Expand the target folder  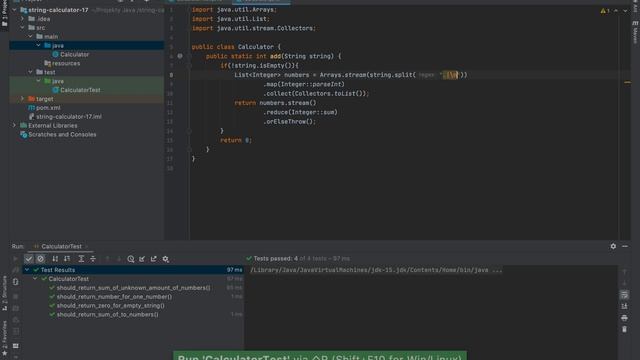22,99
